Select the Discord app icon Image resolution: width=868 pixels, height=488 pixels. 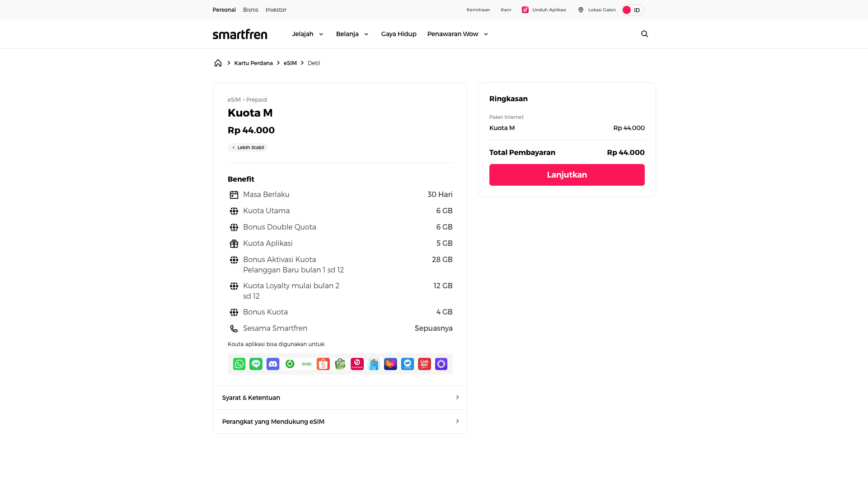273,364
